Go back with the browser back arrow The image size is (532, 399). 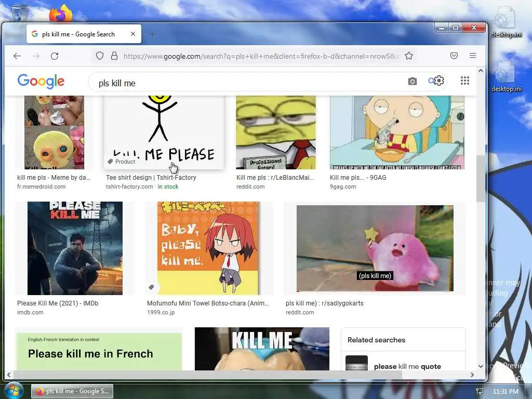coord(17,56)
